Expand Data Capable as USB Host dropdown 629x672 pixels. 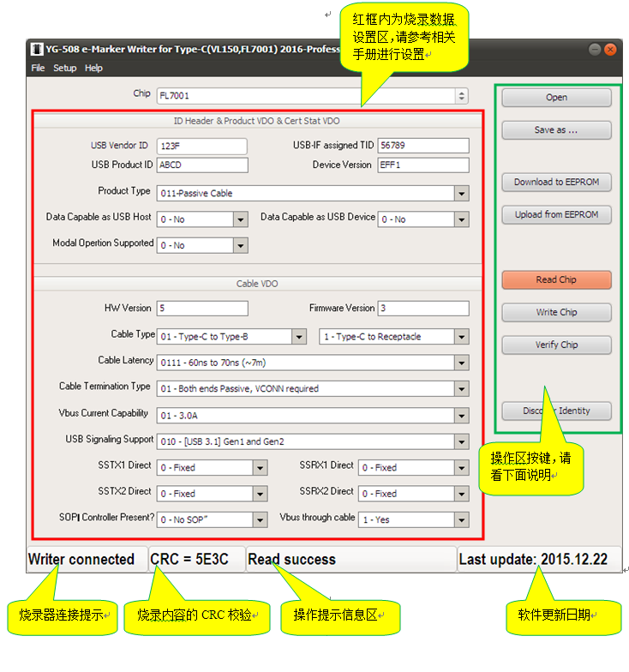(241, 219)
